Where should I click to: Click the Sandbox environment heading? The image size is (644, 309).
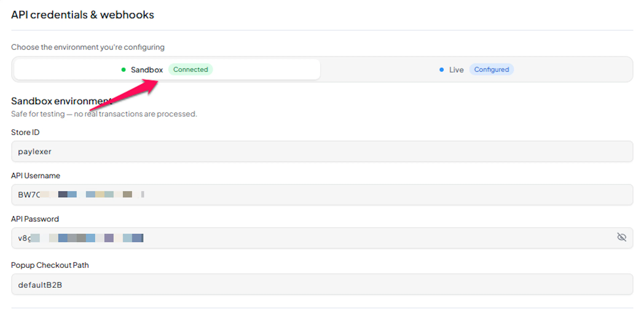[x=61, y=101]
